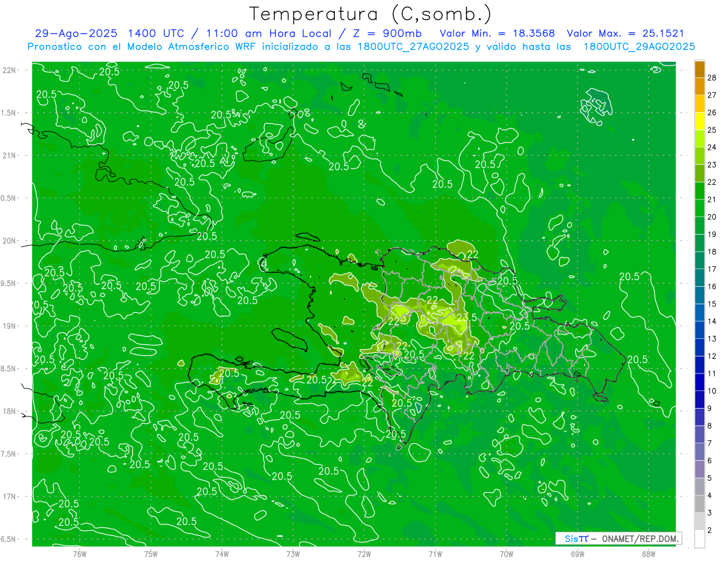Click the '23.5' contour label on the map
This screenshot has height=562, width=728.
[467, 317]
